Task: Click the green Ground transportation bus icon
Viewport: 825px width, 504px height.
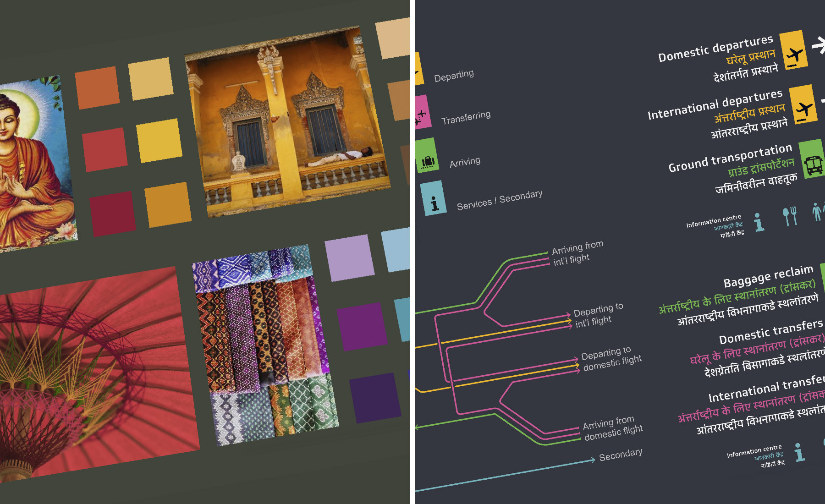Action: click(x=812, y=159)
